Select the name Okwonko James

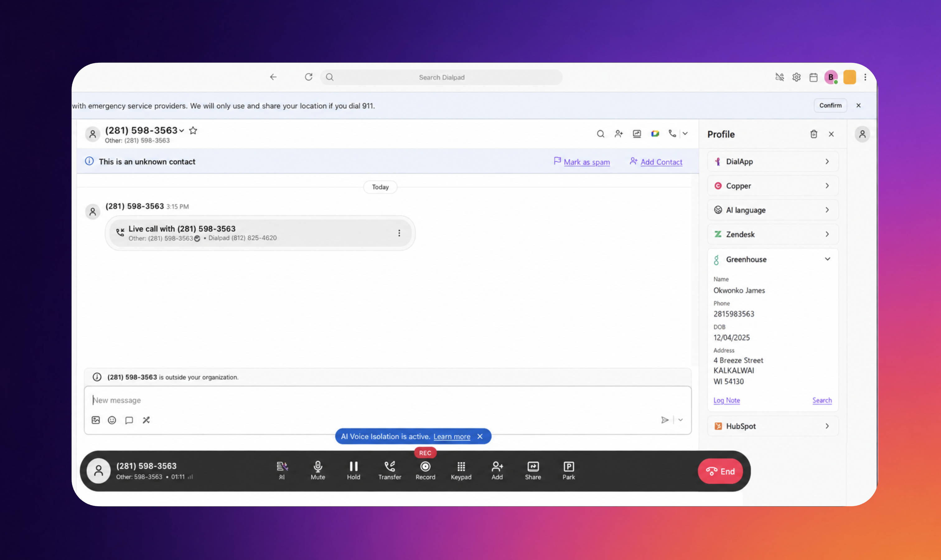(739, 290)
